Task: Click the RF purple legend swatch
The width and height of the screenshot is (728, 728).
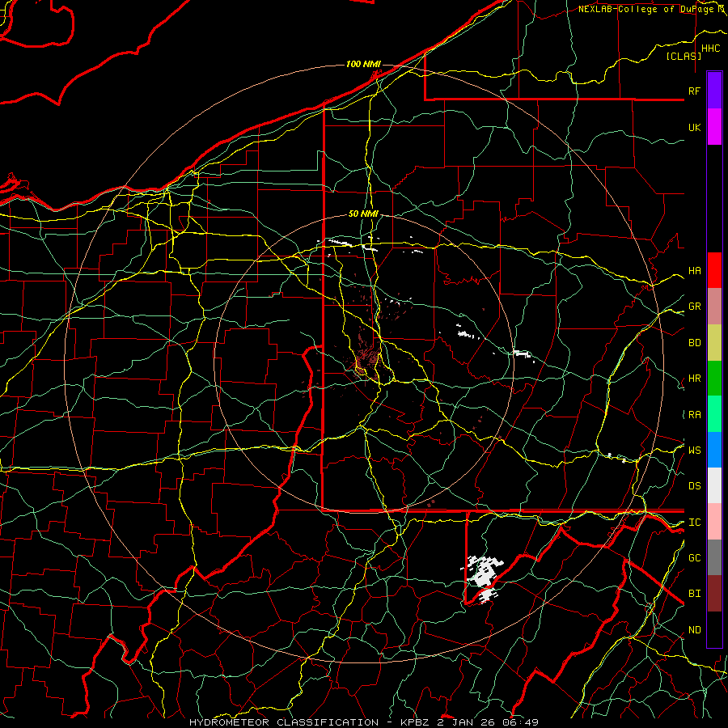Action: [714, 90]
